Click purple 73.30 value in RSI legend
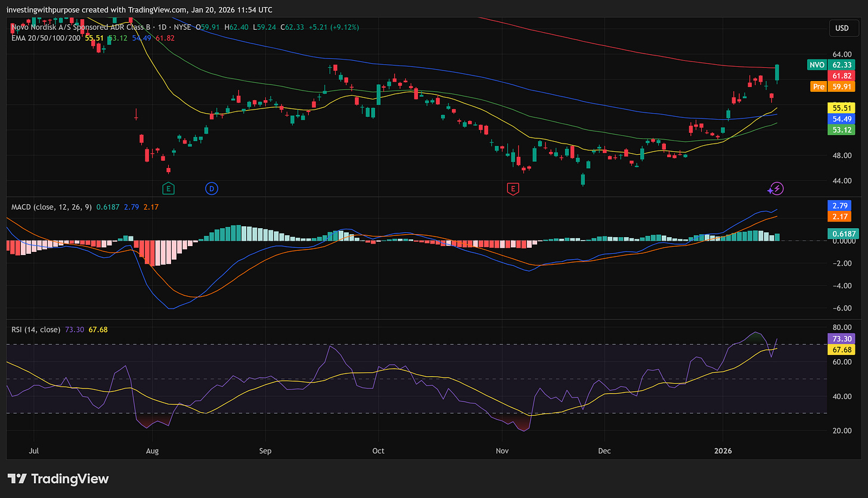The width and height of the screenshot is (868, 498). point(73,329)
